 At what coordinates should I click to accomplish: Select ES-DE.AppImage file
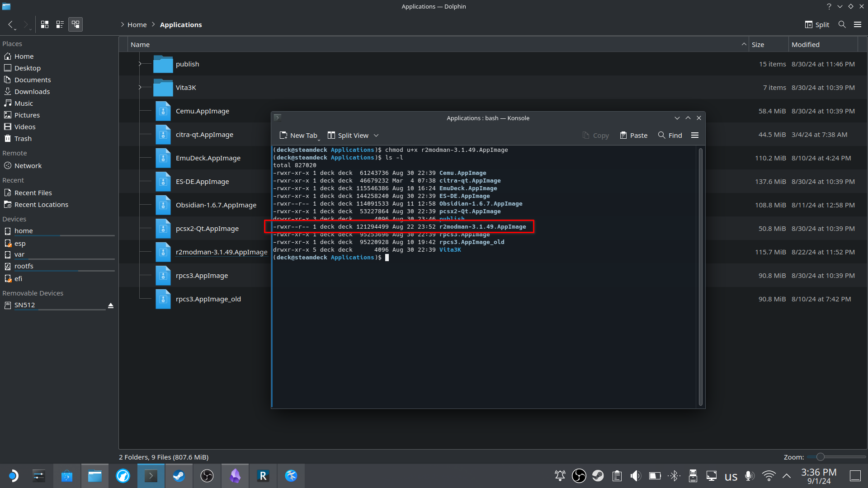[x=202, y=182]
